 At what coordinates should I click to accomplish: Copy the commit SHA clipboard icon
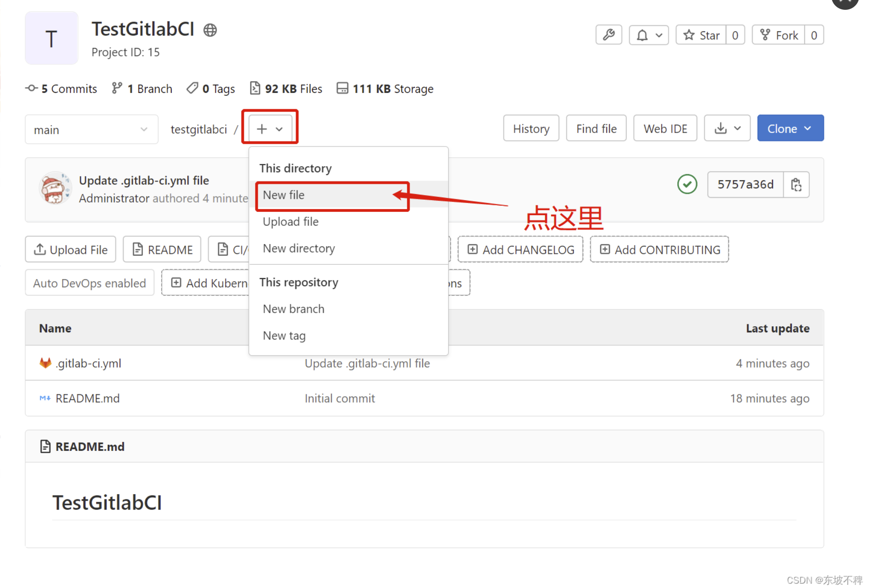tap(796, 184)
